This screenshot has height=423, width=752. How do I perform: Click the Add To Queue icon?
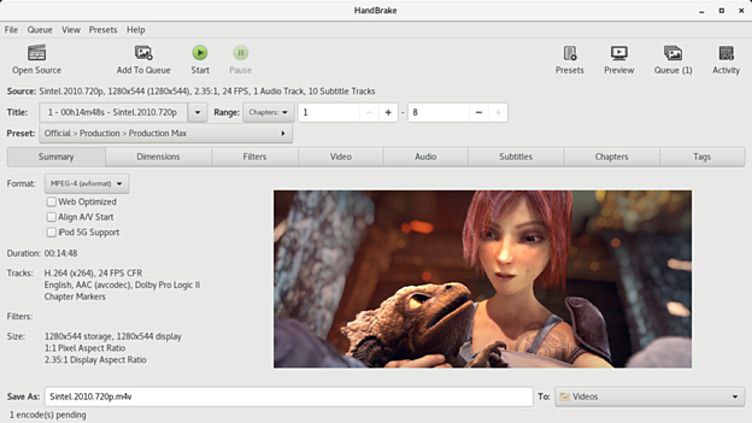[x=143, y=53]
